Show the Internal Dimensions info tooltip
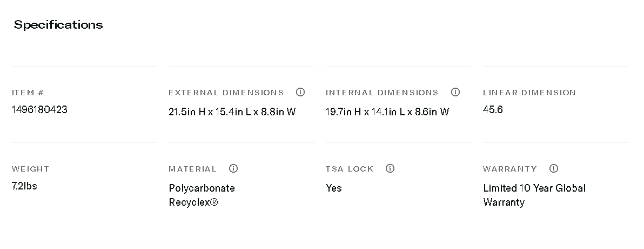Screen dimensions: 644x249 (455, 92)
